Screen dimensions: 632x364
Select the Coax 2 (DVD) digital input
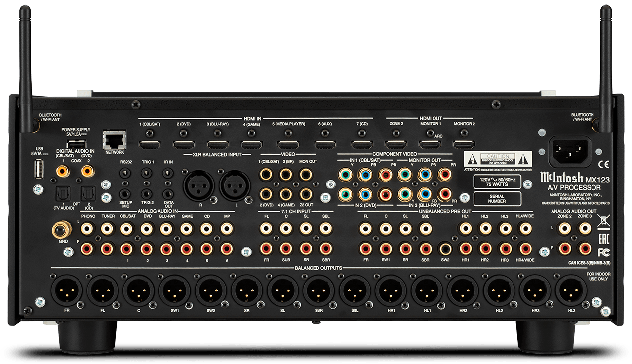(87, 171)
